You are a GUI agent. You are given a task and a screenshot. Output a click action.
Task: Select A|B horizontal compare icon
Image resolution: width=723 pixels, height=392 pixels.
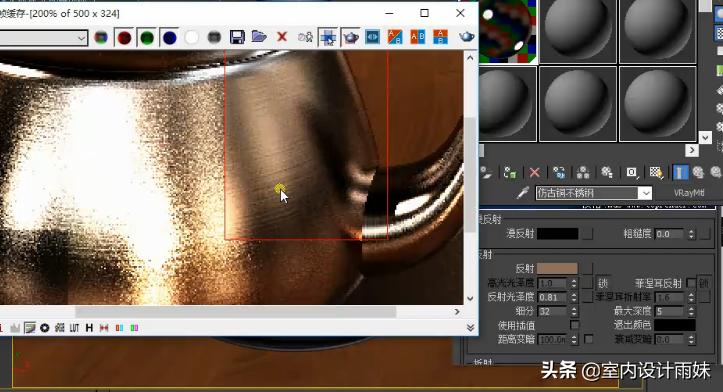pyautogui.click(x=417, y=37)
